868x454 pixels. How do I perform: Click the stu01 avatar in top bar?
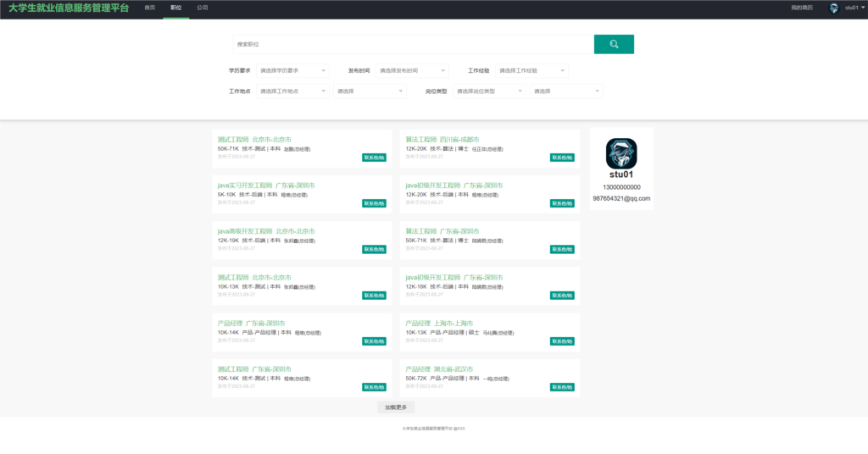[x=833, y=8]
